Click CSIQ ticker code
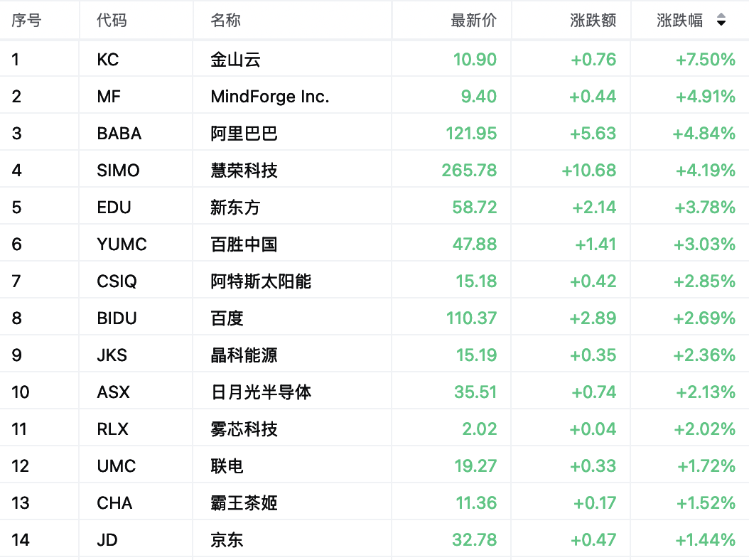This screenshot has height=560, width=749. click(x=117, y=281)
